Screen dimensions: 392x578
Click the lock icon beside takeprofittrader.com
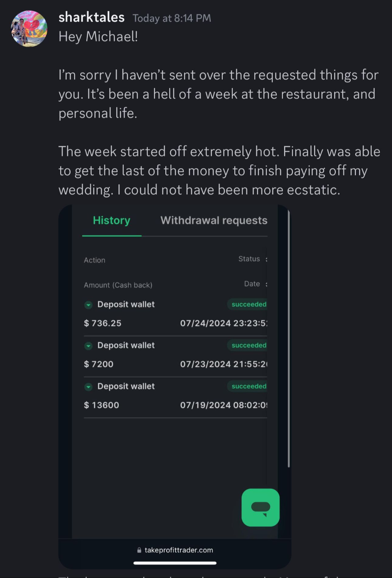click(139, 550)
